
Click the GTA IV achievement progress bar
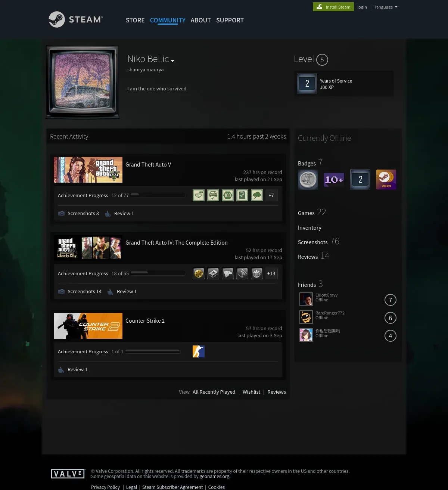coord(158,273)
